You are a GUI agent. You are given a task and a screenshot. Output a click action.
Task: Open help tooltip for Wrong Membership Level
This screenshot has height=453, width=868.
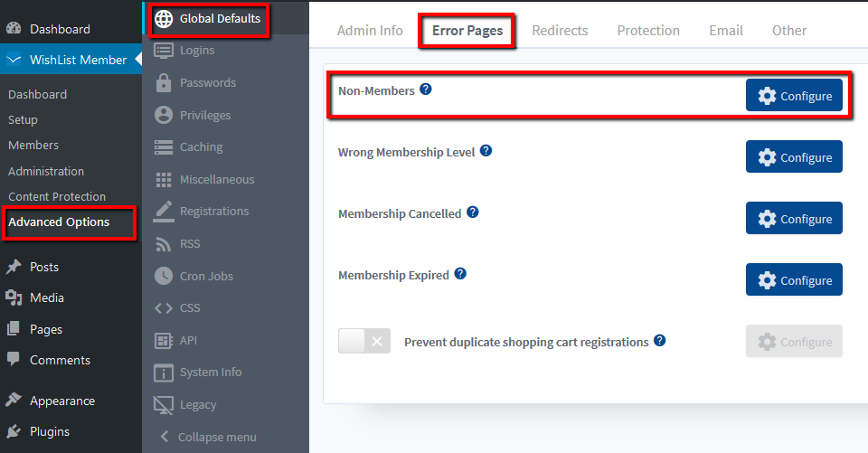(x=486, y=151)
